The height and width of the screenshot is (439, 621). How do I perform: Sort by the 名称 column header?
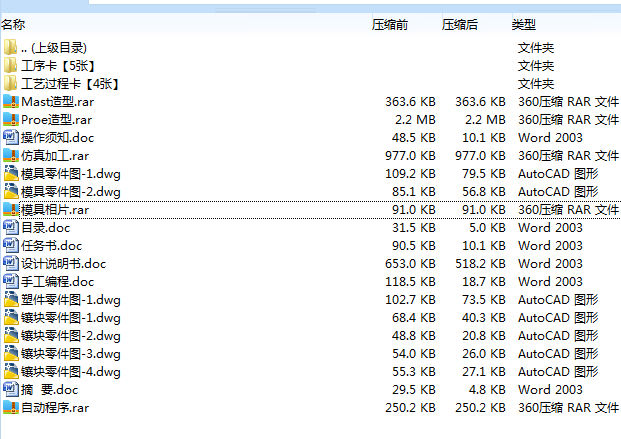[x=13, y=25]
